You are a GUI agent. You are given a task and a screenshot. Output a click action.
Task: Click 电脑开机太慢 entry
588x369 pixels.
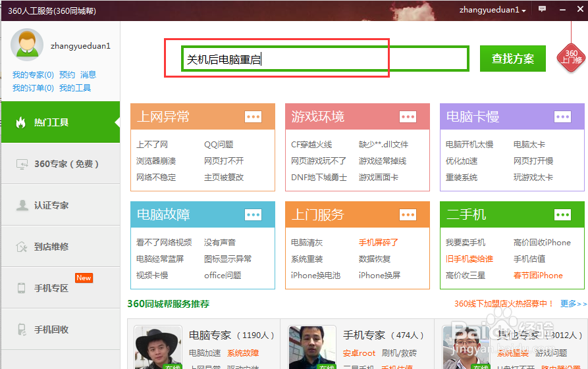coord(469,145)
